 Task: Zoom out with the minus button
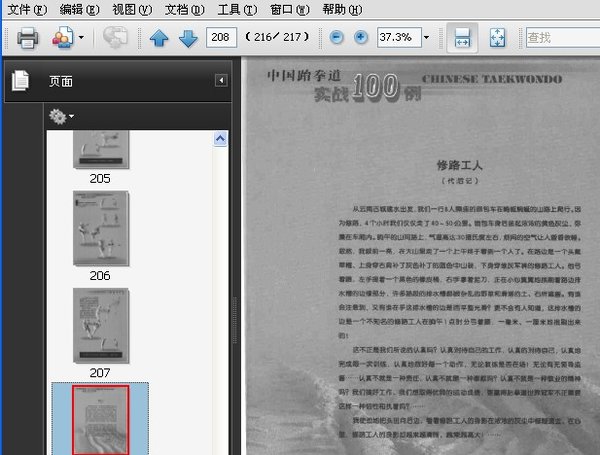(336, 38)
